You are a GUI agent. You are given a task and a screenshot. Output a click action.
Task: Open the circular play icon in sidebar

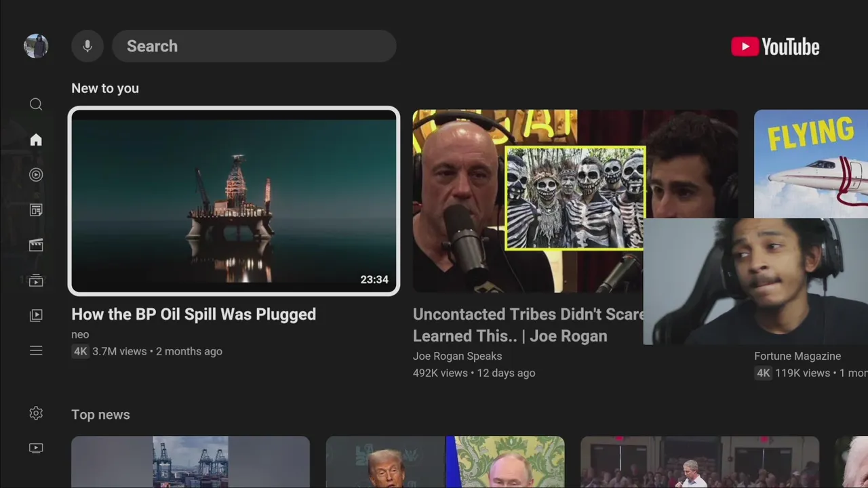pyautogui.click(x=36, y=175)
